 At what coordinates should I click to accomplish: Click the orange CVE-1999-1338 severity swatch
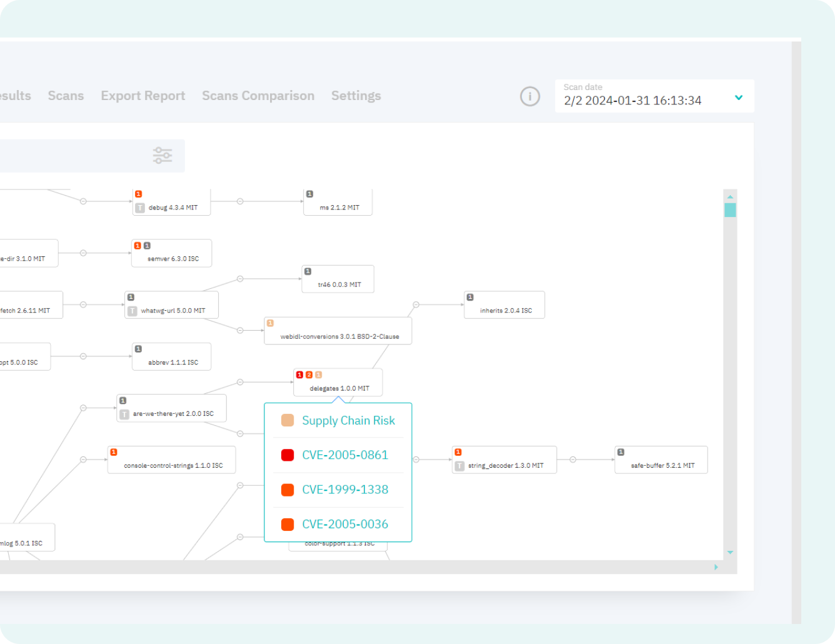pyautogui.click(x=287, y=490)
